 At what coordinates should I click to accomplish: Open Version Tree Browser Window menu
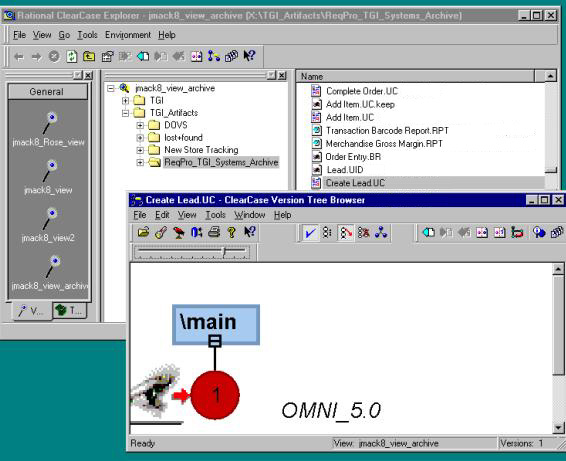tap(249, 215)
